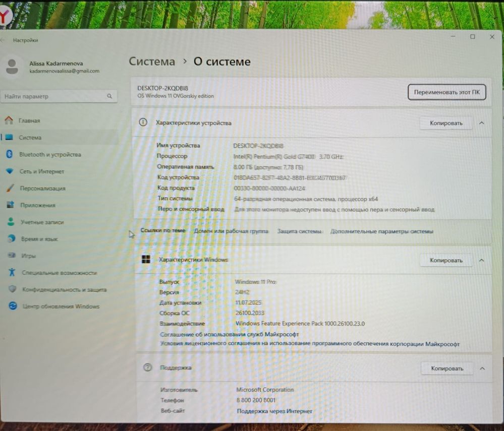Copy the support information

coord(447,368)
